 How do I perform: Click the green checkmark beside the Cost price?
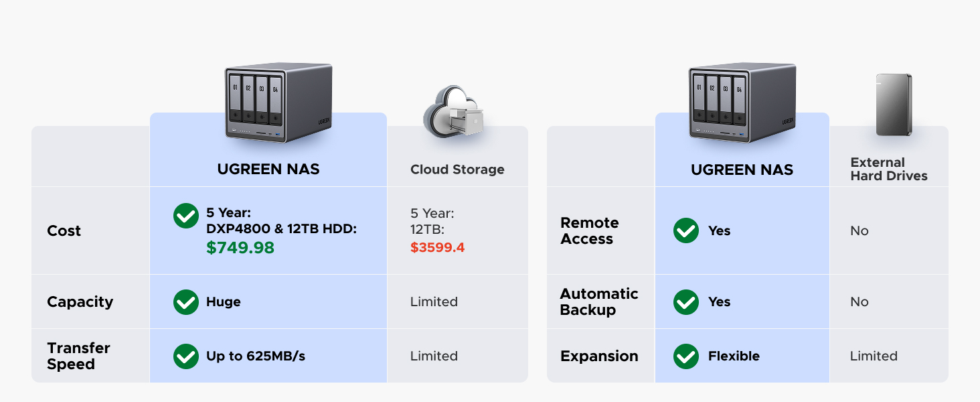[x=185, y=216]
